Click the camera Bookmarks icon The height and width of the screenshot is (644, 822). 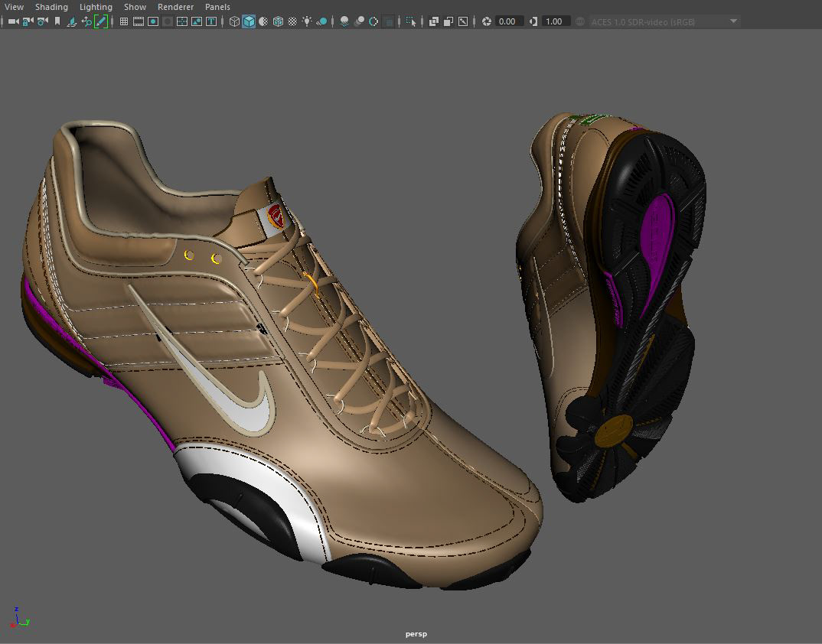[57, 21]
